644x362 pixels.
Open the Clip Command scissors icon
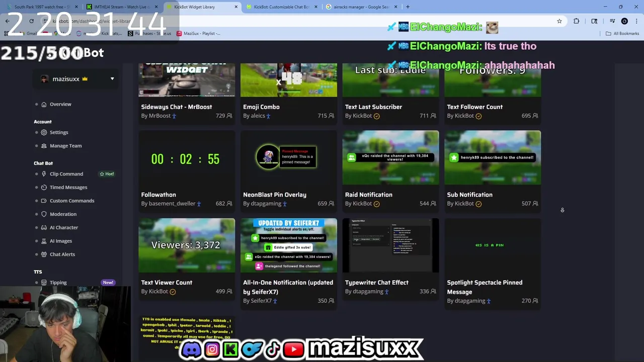coord(44,174)
